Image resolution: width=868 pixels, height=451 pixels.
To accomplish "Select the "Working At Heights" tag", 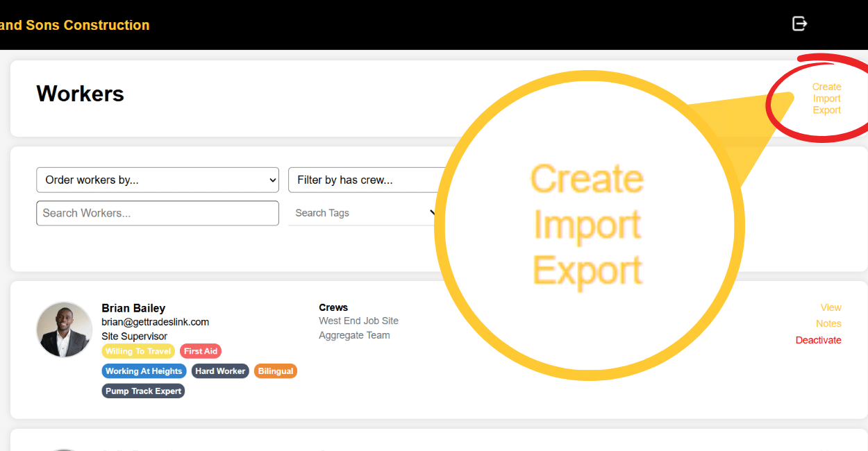I will (x=144, y=371).
